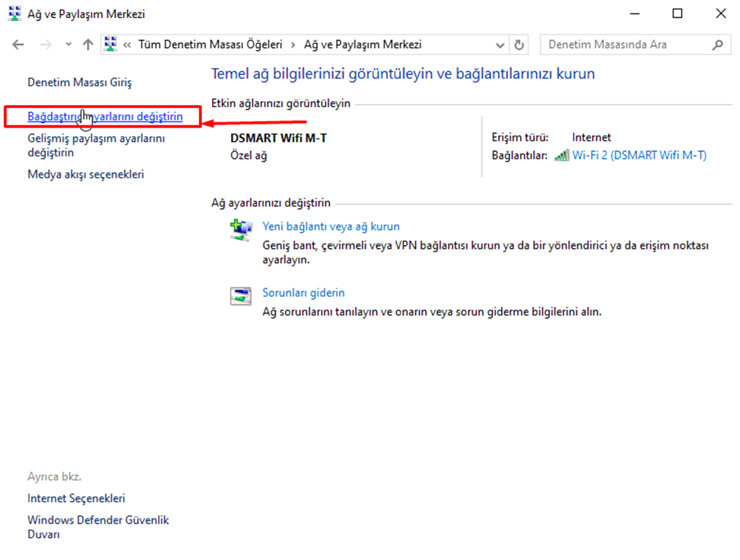Open the recent locations dropdown arrow
Viewport: 740px width, 560px height.
point(68,45)
